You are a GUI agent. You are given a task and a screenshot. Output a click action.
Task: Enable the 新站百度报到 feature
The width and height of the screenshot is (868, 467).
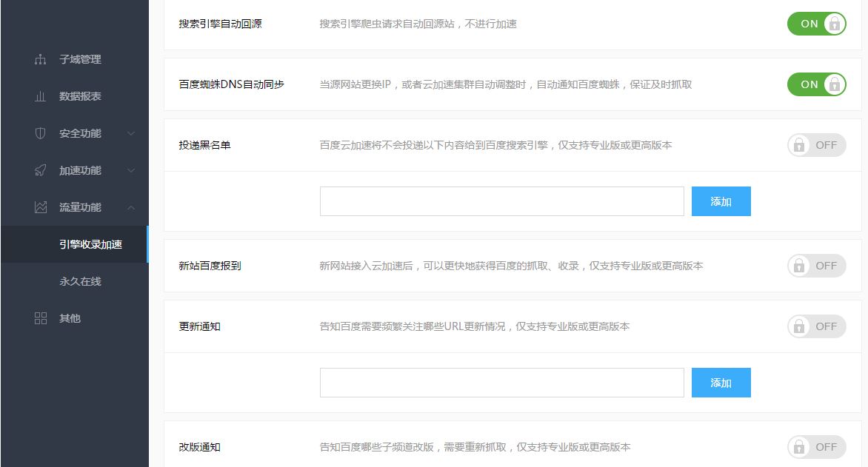(x=816, y=266)
